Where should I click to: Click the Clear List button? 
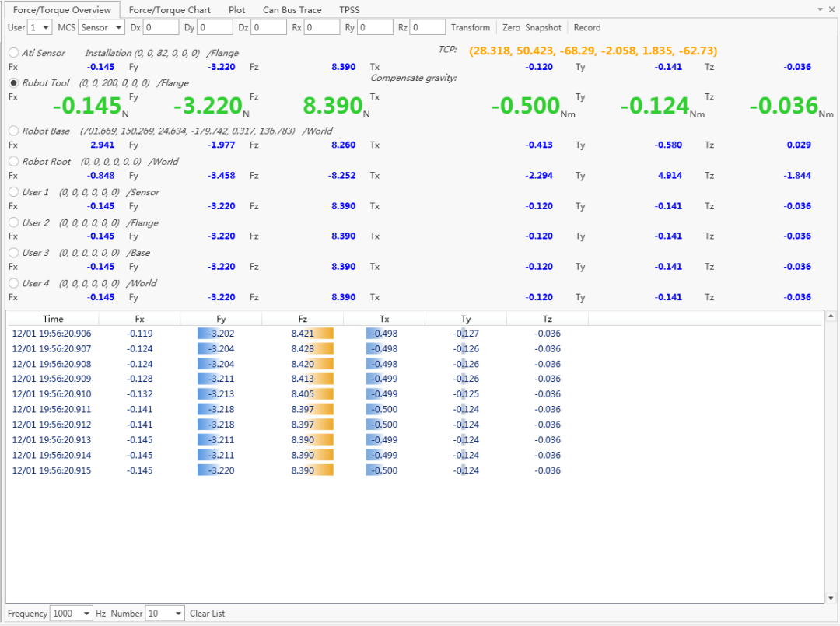point(207,614)
